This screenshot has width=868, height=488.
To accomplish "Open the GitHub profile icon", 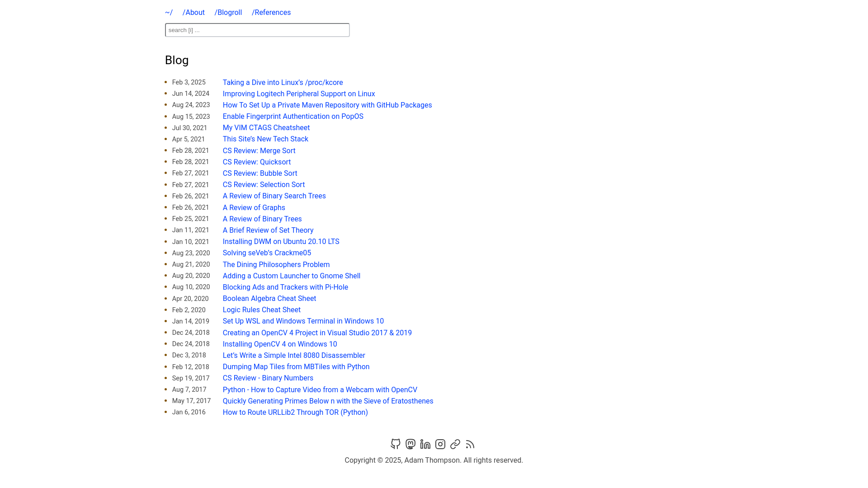I will pos(396,444).
